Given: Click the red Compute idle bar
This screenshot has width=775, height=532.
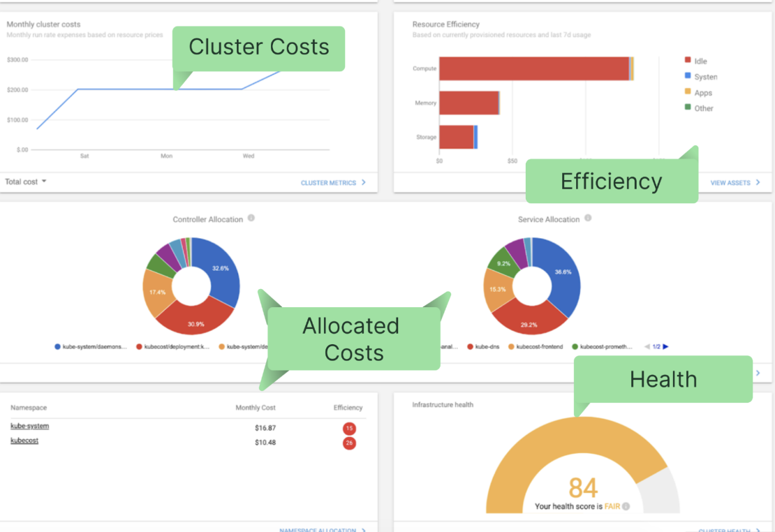Looking at the screenshot, I should [534, 68].
